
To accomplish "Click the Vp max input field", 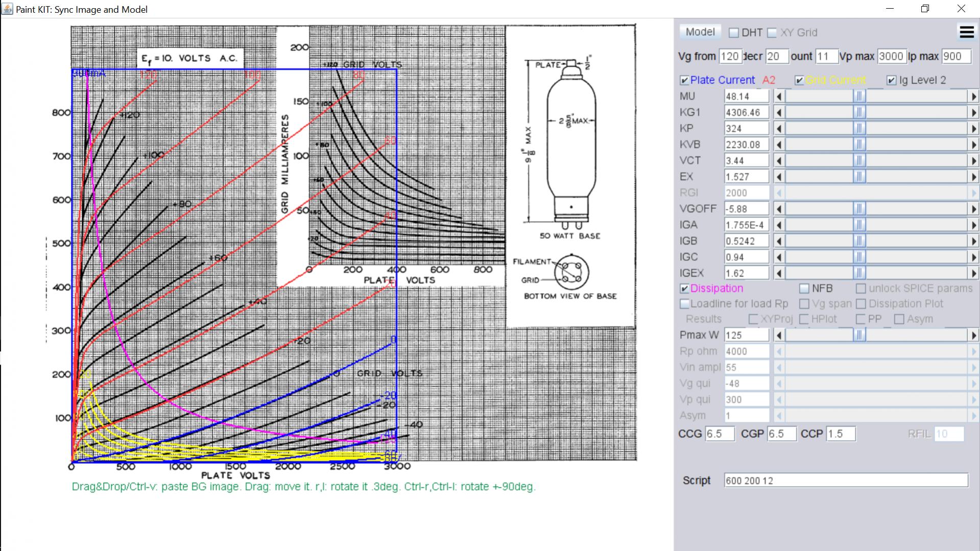I will pos(892,56).
